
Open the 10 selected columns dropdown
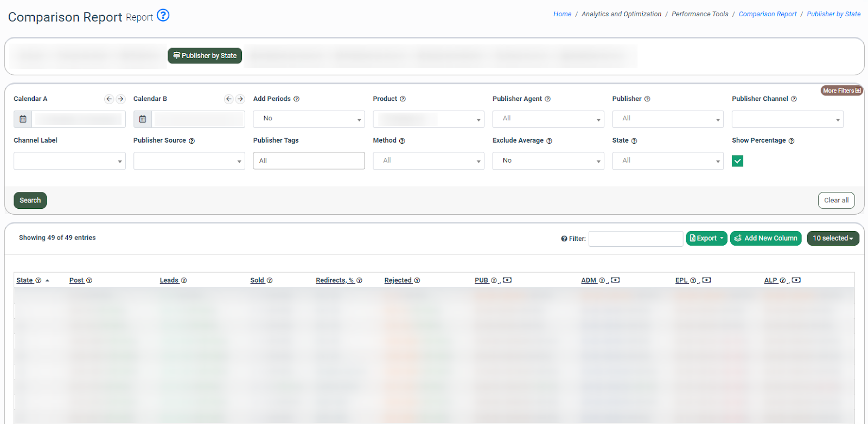point(833,239)
